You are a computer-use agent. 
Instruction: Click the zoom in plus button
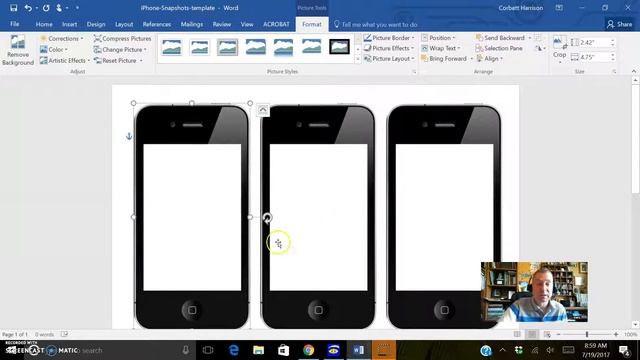pos(616,334)
